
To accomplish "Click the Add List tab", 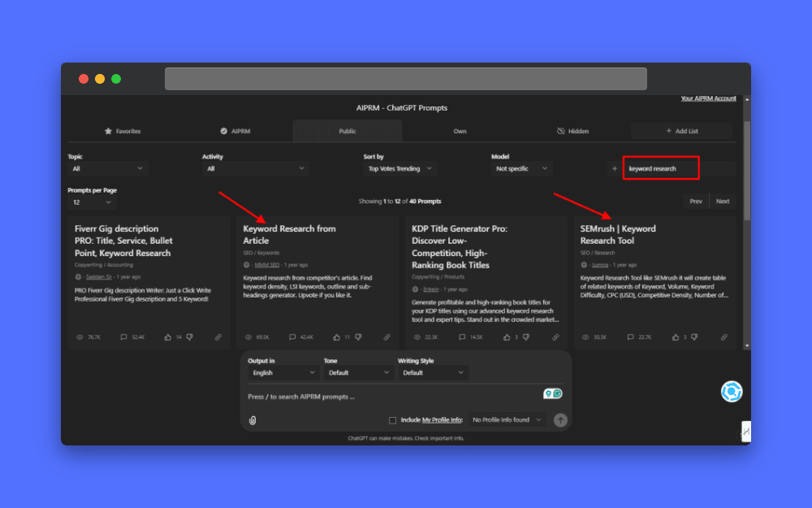I will click(x=682, y=131).
